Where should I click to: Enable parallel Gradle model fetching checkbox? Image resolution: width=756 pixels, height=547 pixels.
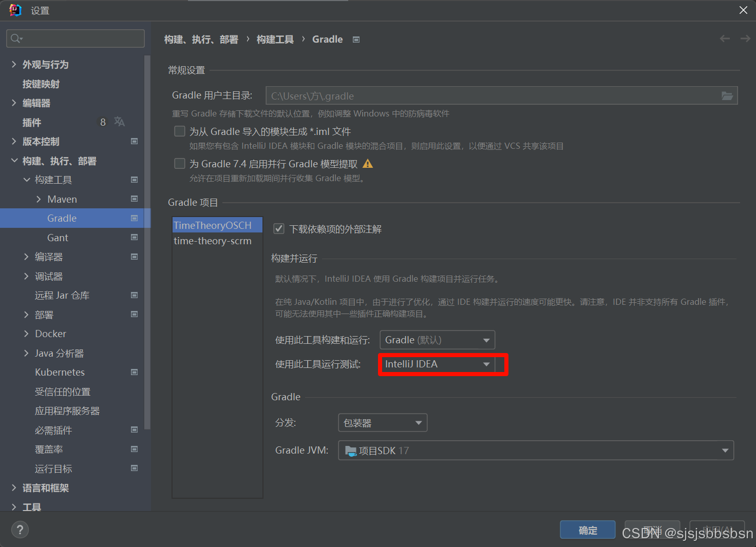click(x=180, y=164)
